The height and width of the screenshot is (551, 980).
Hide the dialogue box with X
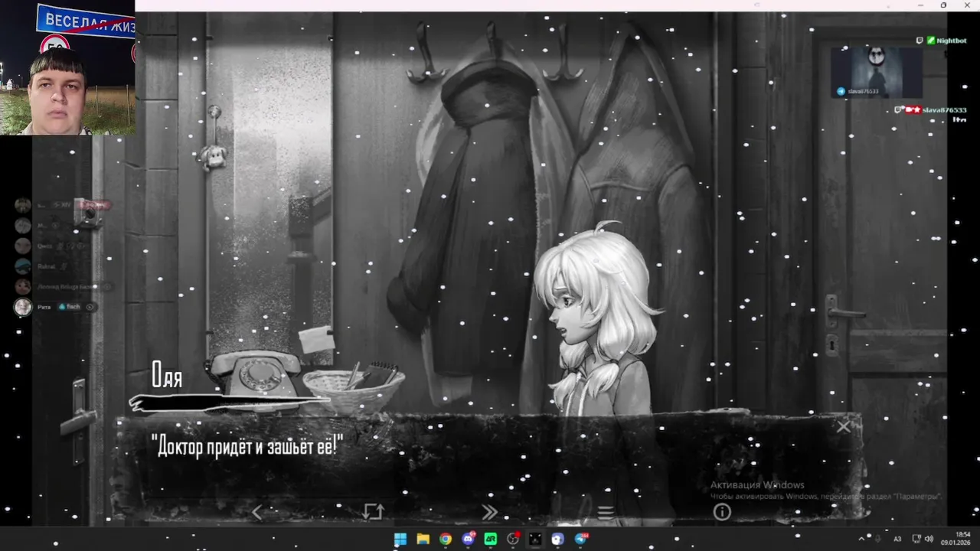coord(843,427)
